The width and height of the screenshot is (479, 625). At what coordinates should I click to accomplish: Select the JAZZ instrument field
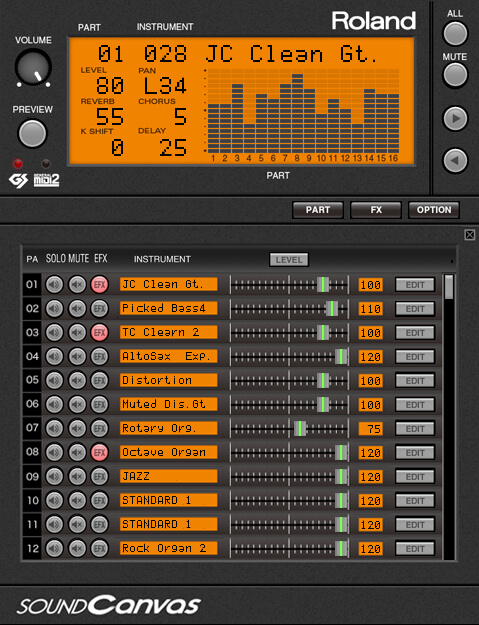click(x=169, y=476)
